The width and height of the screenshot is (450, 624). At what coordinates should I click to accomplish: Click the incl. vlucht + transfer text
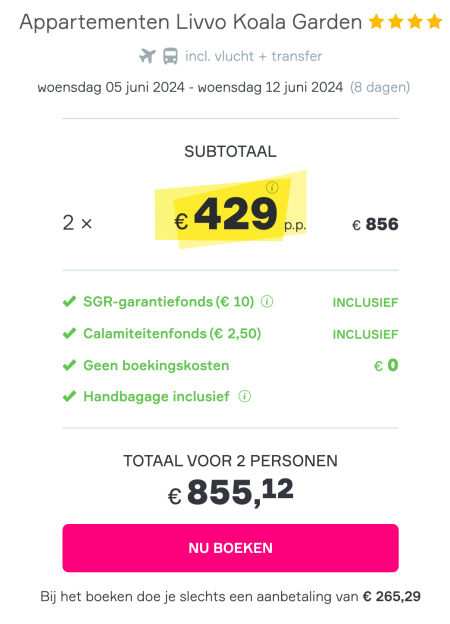tap(253, 56)
